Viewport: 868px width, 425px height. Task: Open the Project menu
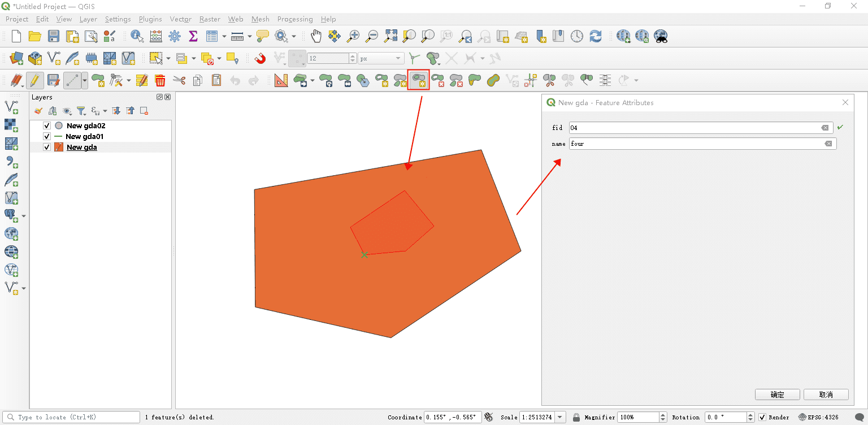tap(17, 19)
